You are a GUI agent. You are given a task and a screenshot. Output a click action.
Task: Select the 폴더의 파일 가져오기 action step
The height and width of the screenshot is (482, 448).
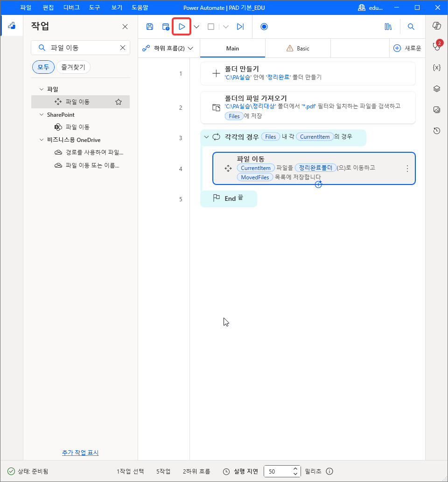(x=308, y=107)
